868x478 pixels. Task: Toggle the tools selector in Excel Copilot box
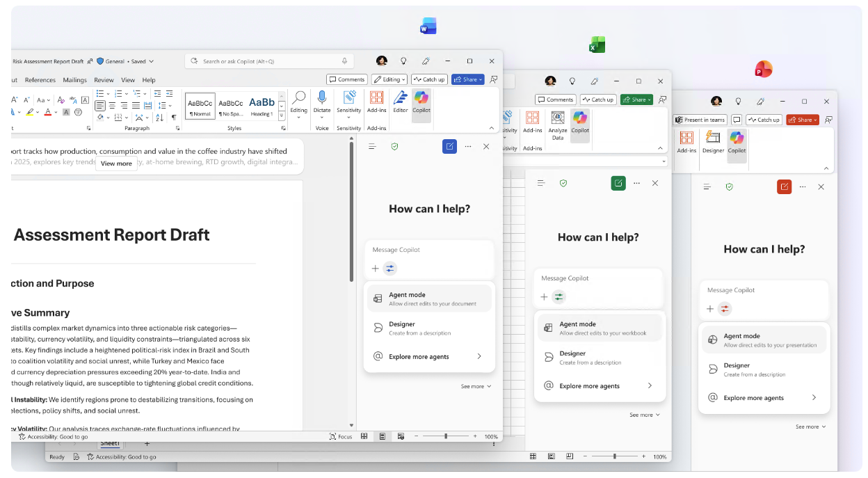[x=558, y=297]
